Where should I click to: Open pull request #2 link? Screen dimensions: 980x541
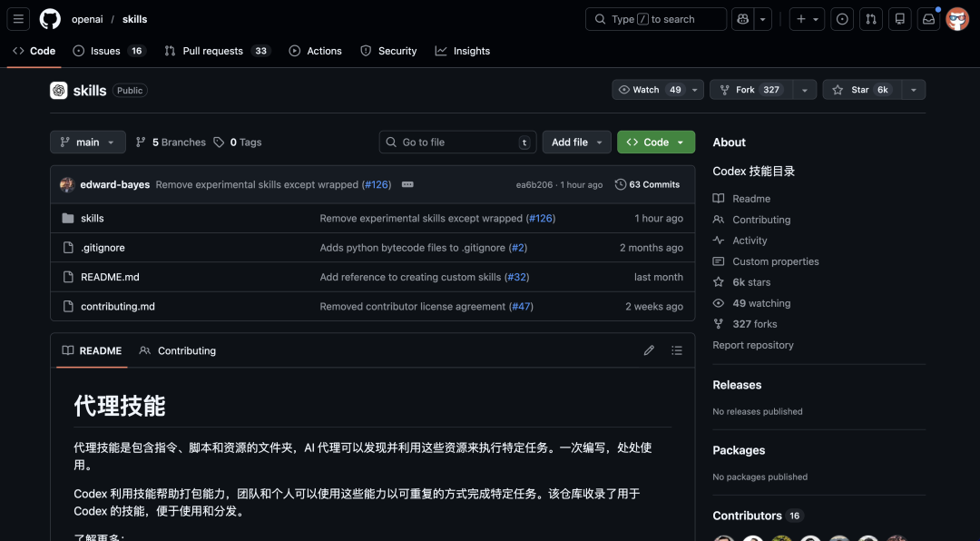coord(517,248)
